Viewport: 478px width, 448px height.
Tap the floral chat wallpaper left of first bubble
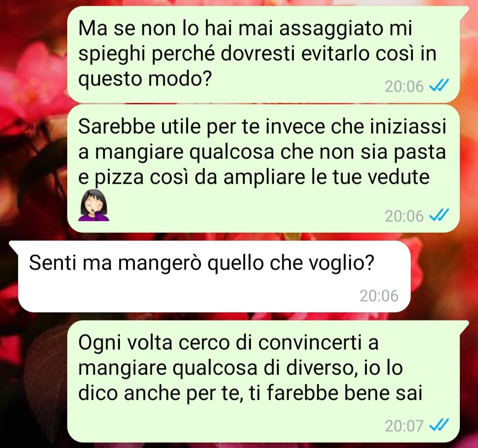tap(34, 55)
